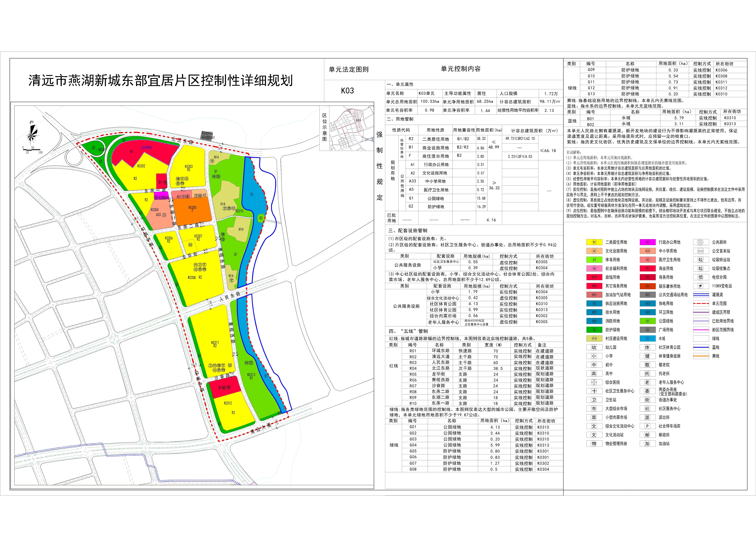
Task: Click the 灌溉渠 double blue line sample
Action: coord(701,295)
